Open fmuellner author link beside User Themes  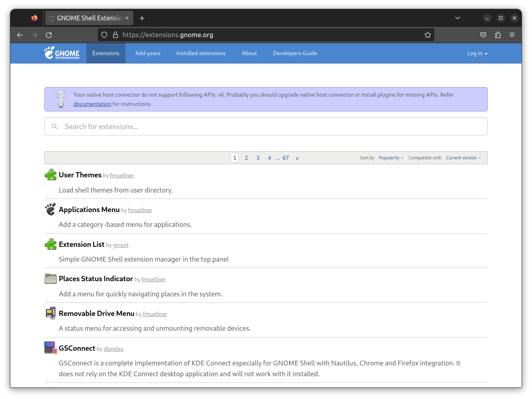point(122,175)
